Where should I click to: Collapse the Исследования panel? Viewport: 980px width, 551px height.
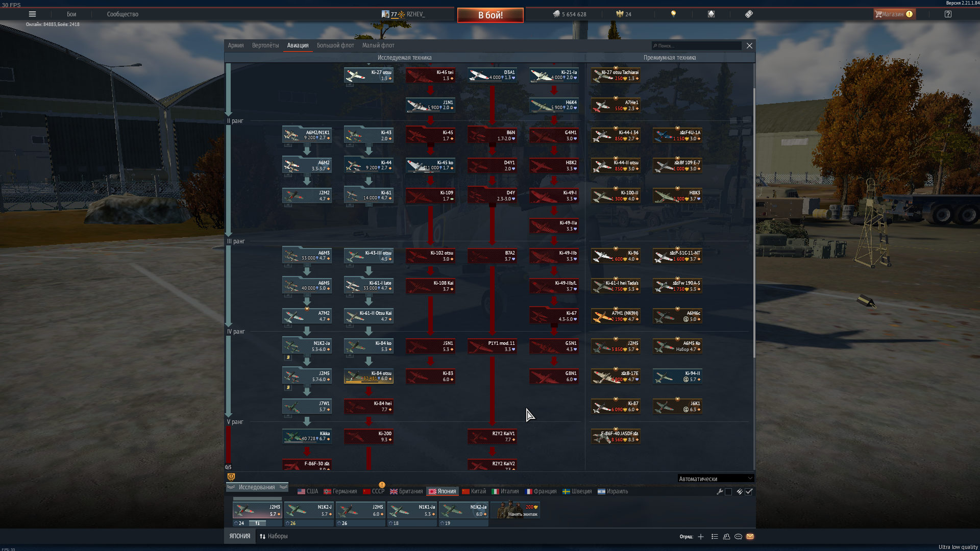pyautogui.click(x=257, y=487)
